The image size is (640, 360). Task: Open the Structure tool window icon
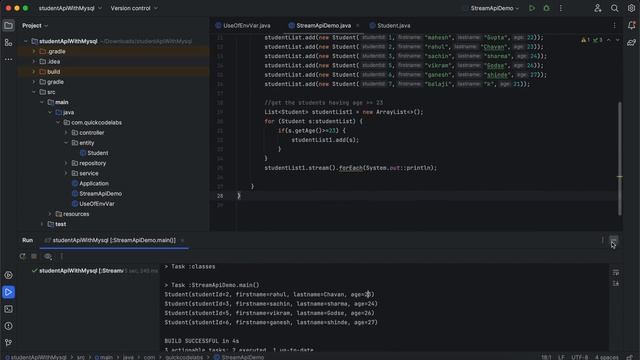coord(8,42)
